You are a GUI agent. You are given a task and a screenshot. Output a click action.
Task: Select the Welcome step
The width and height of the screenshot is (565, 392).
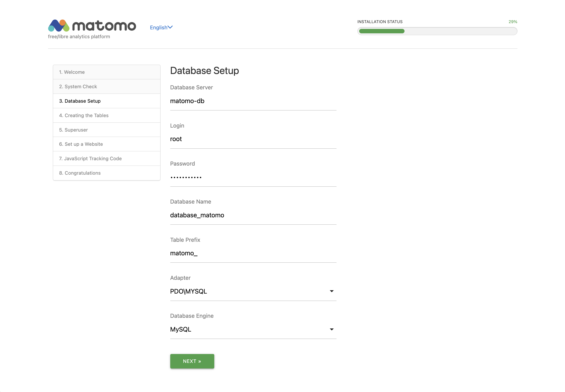[x=106, y=72]
